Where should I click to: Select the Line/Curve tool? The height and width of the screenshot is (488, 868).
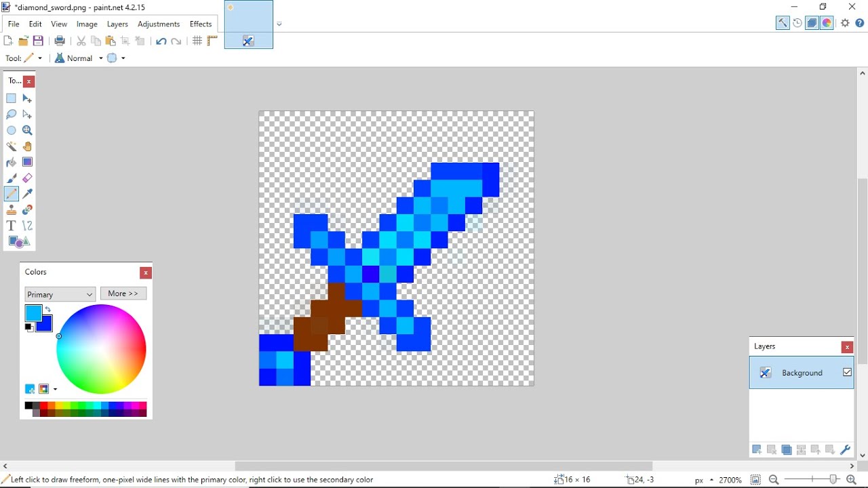click(28, 226)
